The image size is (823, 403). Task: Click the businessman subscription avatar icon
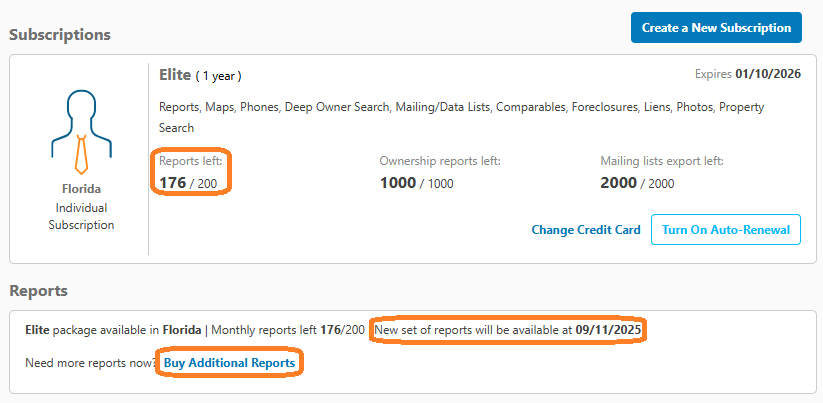pyautogui.click(x=81, y=132)
